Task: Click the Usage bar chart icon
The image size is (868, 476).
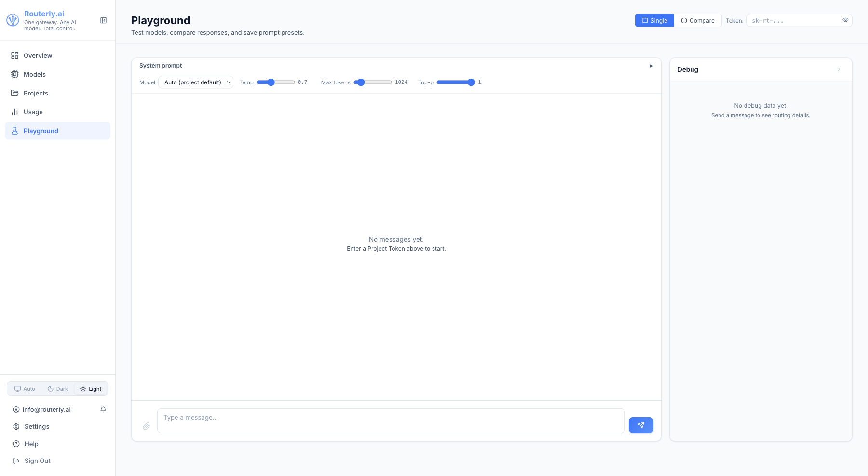Action: pyautogui.click(x=15, y=112)
